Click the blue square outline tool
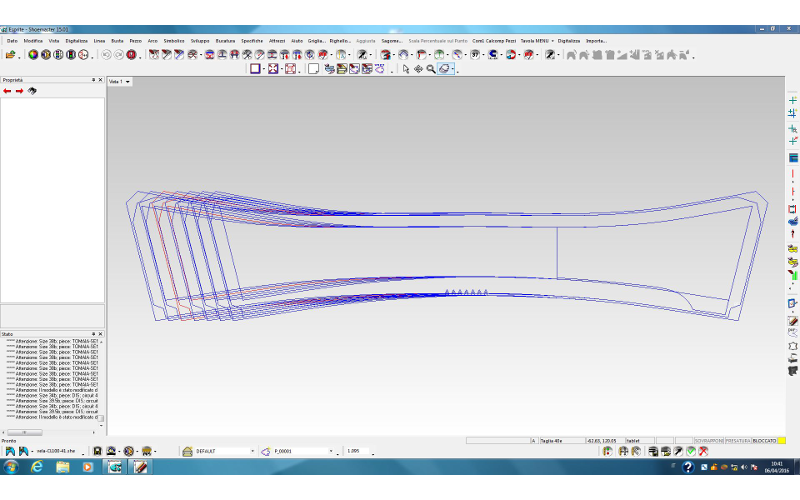 coord(255,69)
